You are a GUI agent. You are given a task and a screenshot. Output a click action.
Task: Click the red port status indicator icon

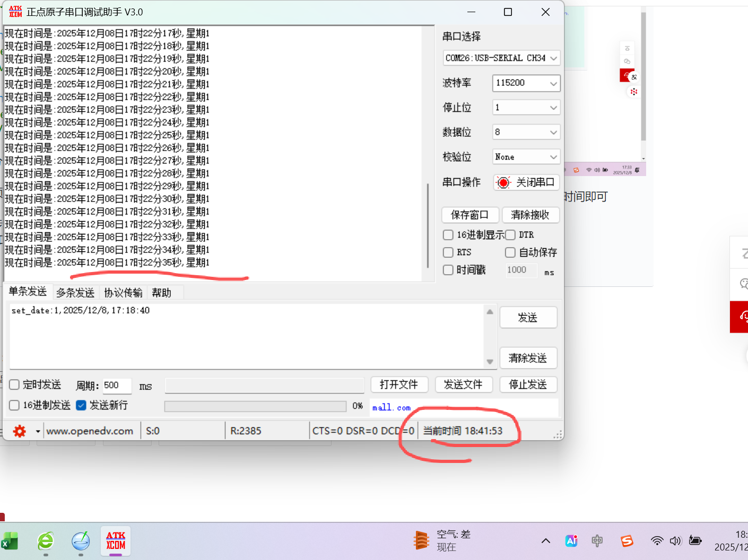tap(503, 182)
